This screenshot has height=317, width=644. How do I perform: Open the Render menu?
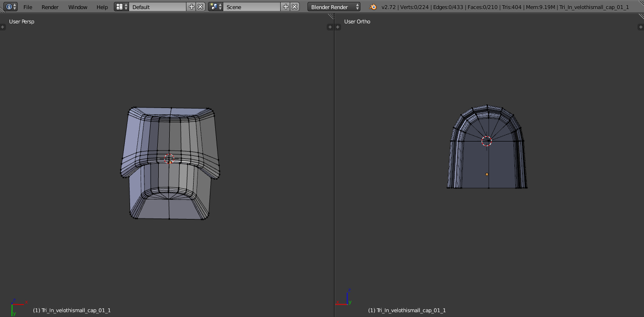click(x=50, y=7)
